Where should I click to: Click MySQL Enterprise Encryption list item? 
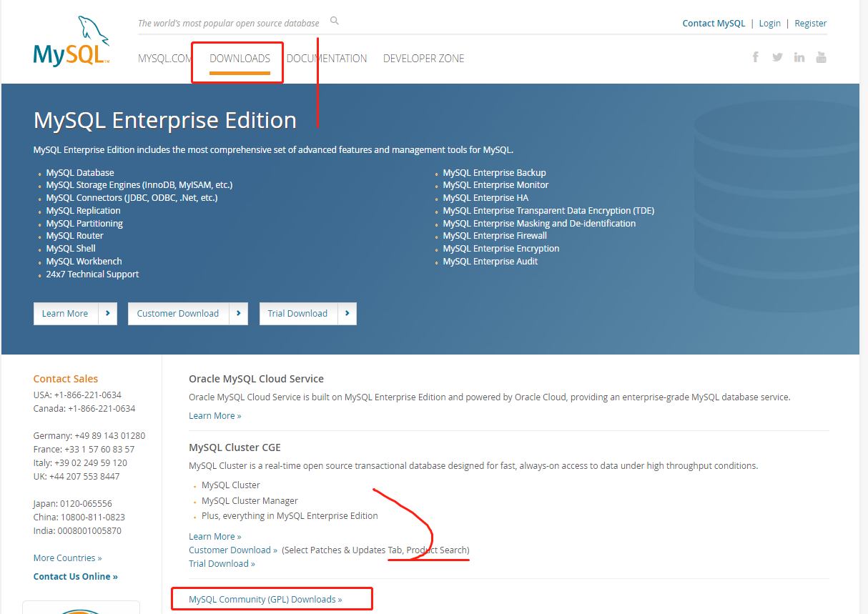pyautogui.click(x=501, y=248)
